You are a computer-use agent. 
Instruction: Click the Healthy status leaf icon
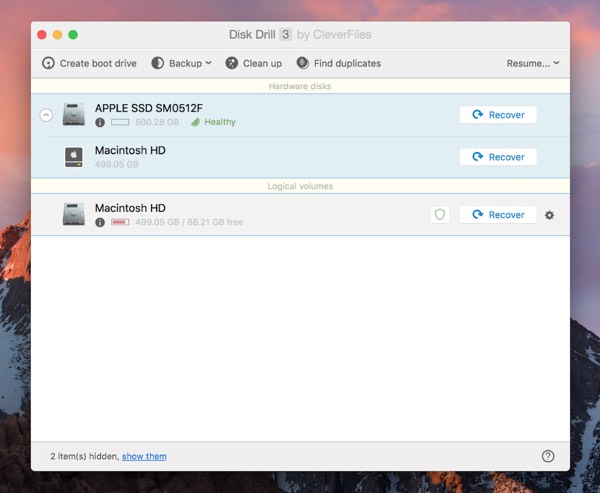click(x=196, y=122)
